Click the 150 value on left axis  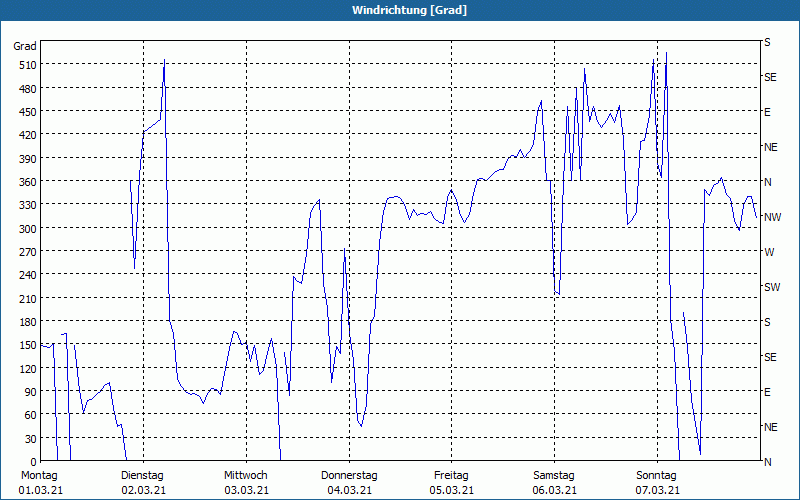point(28,345)
